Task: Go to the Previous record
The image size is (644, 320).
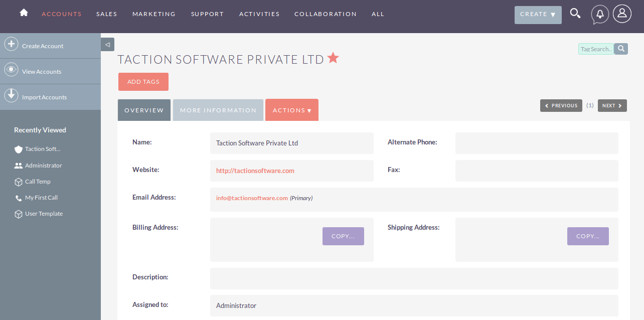Action: coord(561,105)
